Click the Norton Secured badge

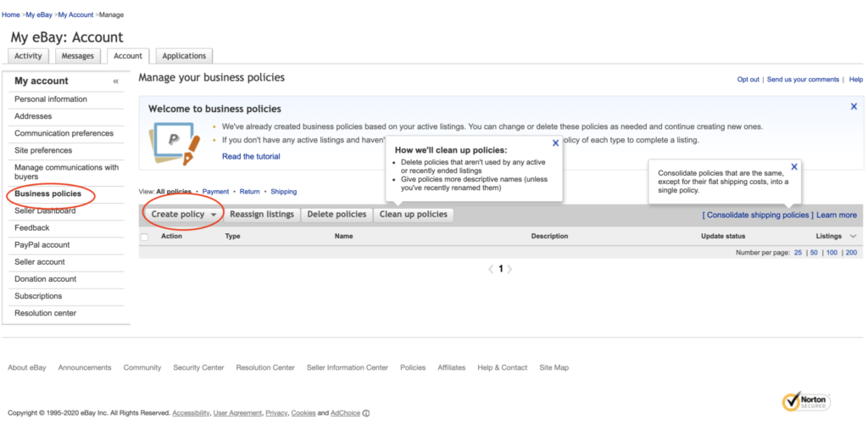tap(805, 401)
